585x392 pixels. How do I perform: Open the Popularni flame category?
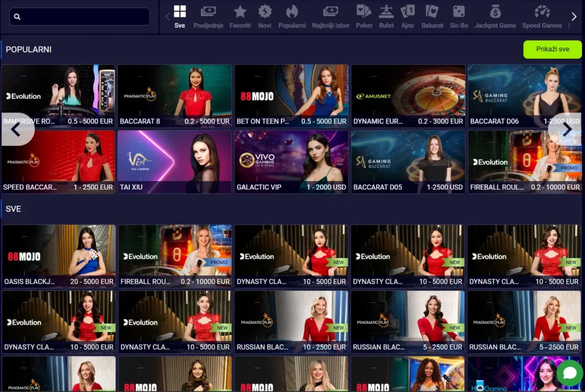click(292, 16)
